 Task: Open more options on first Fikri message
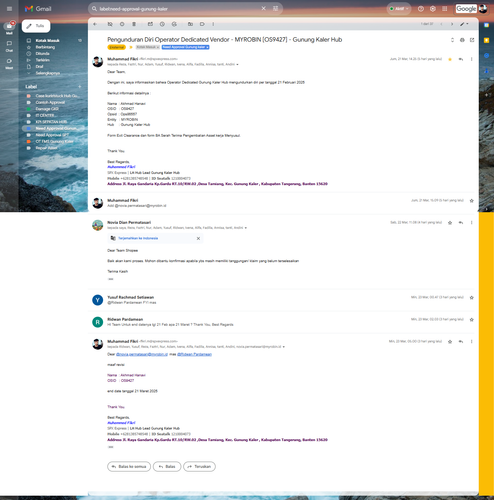471,59
